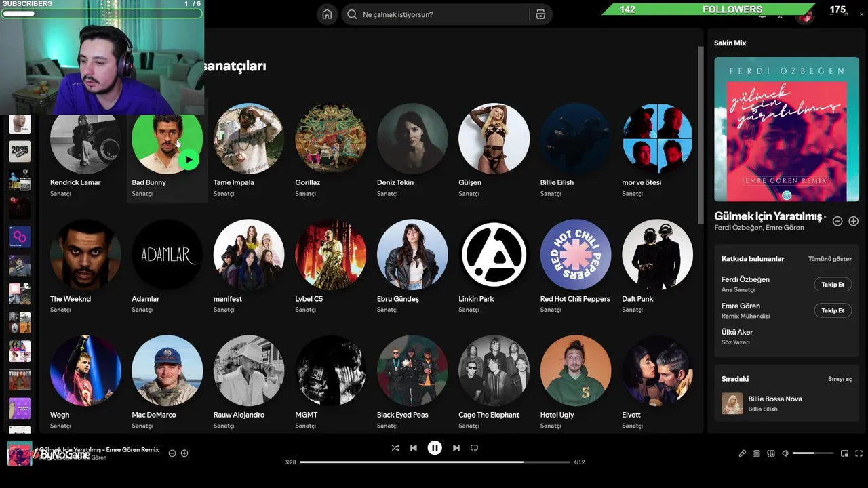868x488 pixels.
Task: Open Sakin Mix header title
Action: [x=730, y=43]
